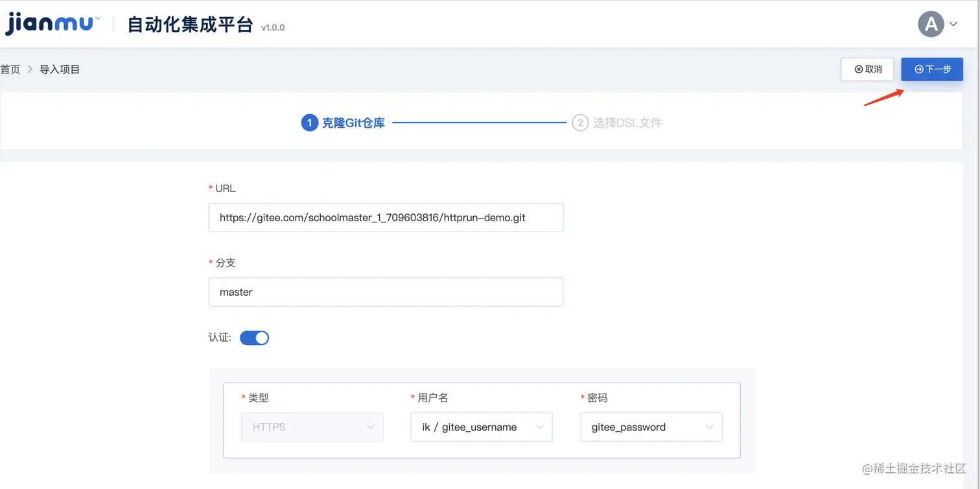The height and width of the screenshot is (489, 980).
Task: Click the 自动化集成平台 title
Action: [x=190, y=25]
